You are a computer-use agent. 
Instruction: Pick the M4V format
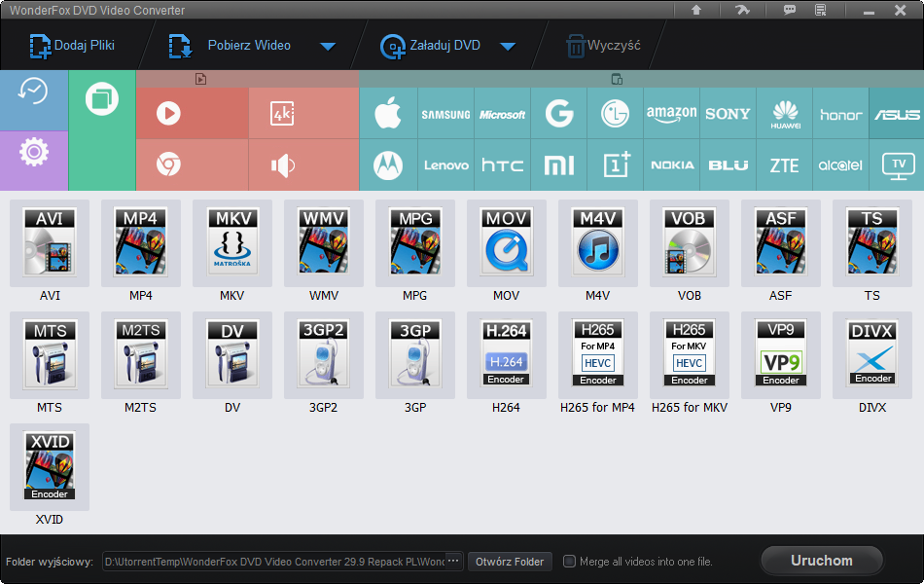tap(597, 243)
